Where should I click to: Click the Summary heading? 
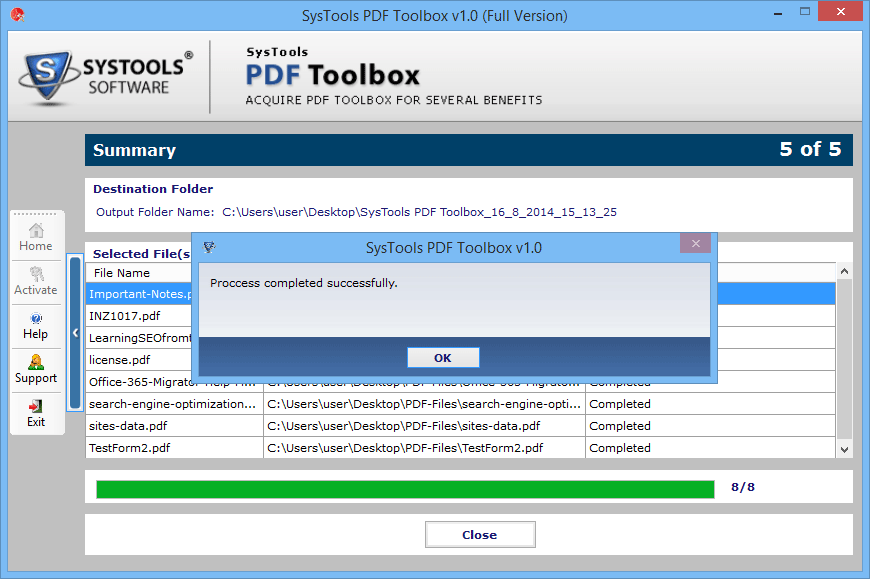[x=134, y=150]
